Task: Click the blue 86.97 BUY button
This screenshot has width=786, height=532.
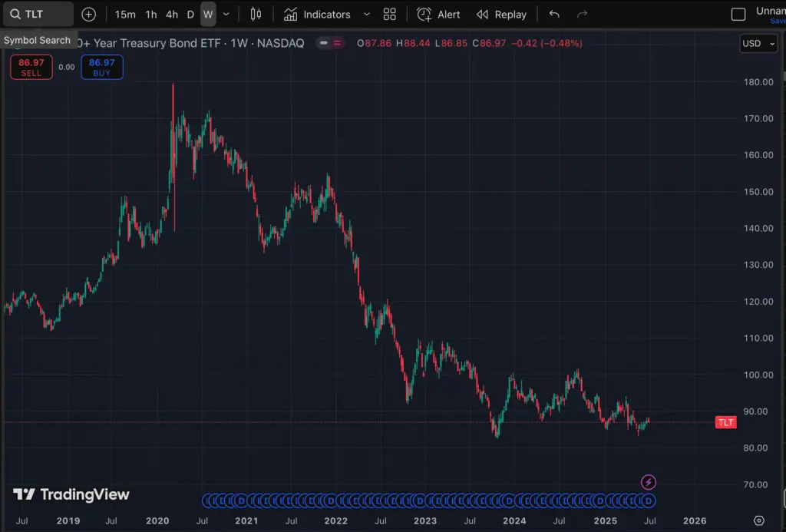Action: [x=102, y=68]
